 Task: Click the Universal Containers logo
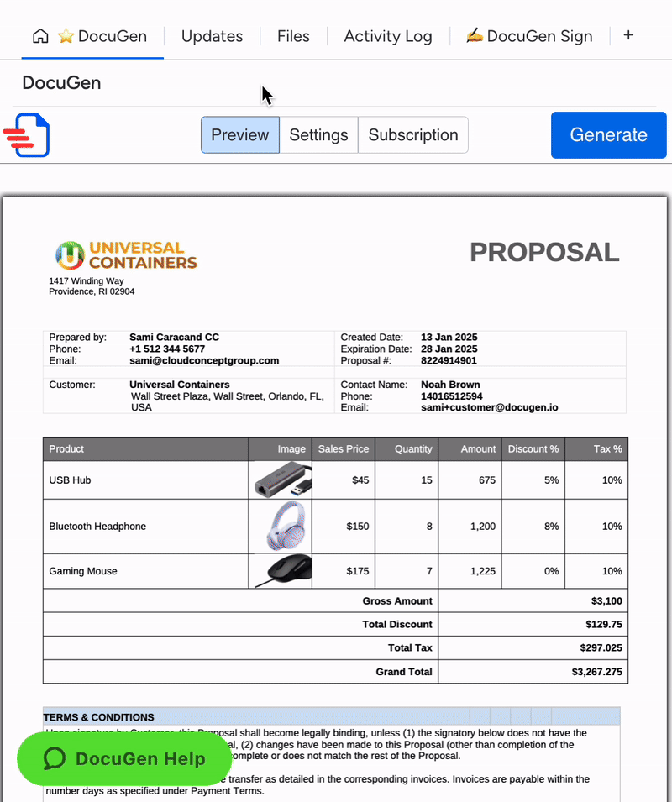pyautogui.click(x=126, y=255)
